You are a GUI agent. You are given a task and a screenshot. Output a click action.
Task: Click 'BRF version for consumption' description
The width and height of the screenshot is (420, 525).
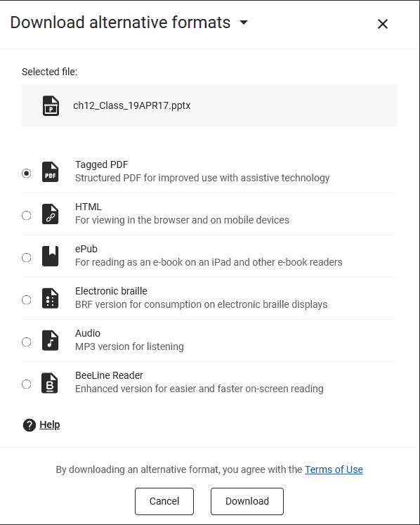[x=202, y=305]
